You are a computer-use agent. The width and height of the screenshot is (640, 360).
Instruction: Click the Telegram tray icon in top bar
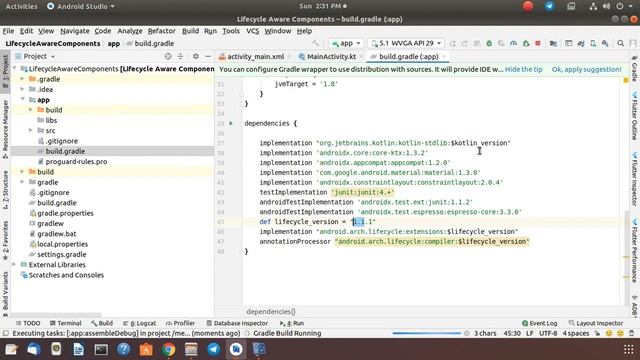(x=549, y=6)
